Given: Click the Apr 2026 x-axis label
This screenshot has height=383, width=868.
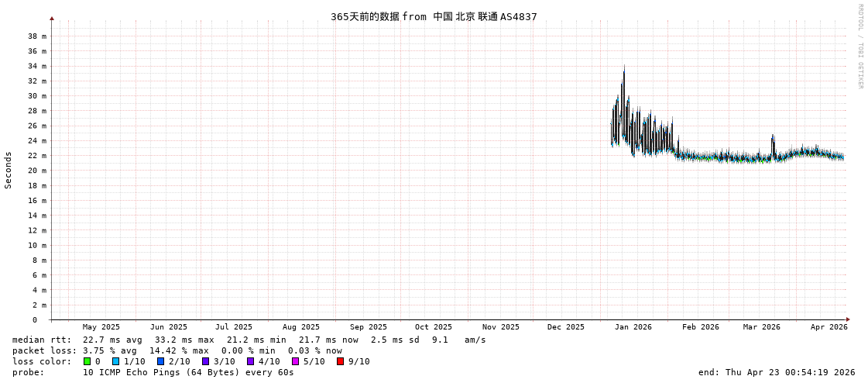Looking at the screenshot, I should coord(829,327).
